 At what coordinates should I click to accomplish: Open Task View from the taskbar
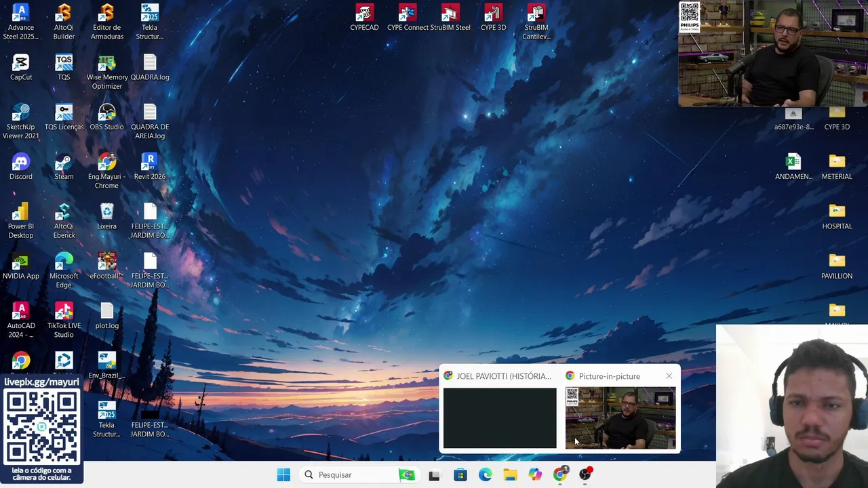tap(434, 474)
